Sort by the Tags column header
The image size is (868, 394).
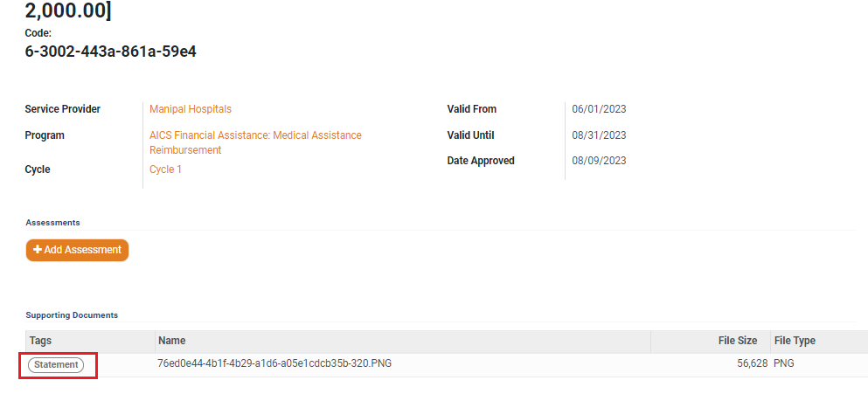click(40, 341)
